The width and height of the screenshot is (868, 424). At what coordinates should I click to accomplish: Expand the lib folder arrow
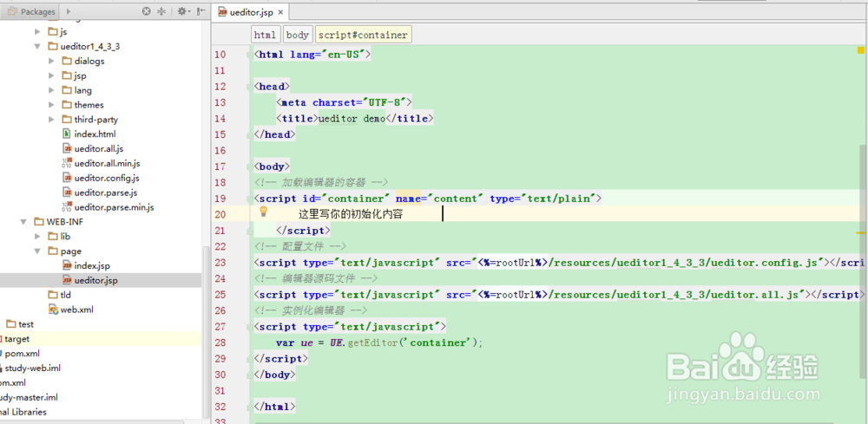37,237
